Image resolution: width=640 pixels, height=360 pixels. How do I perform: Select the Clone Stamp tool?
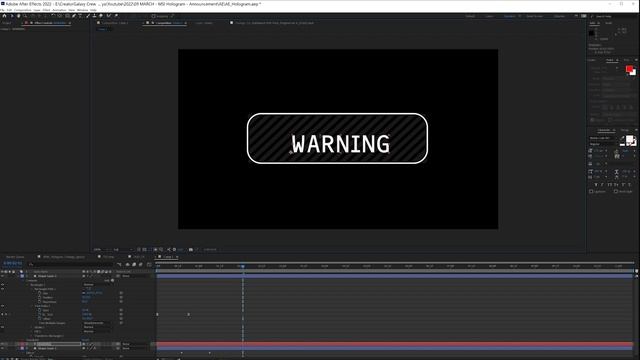(94, 16)
